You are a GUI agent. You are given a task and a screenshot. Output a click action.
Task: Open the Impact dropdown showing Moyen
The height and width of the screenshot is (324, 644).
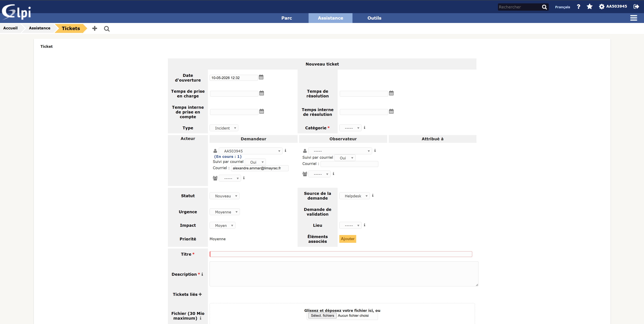(222, 225)
